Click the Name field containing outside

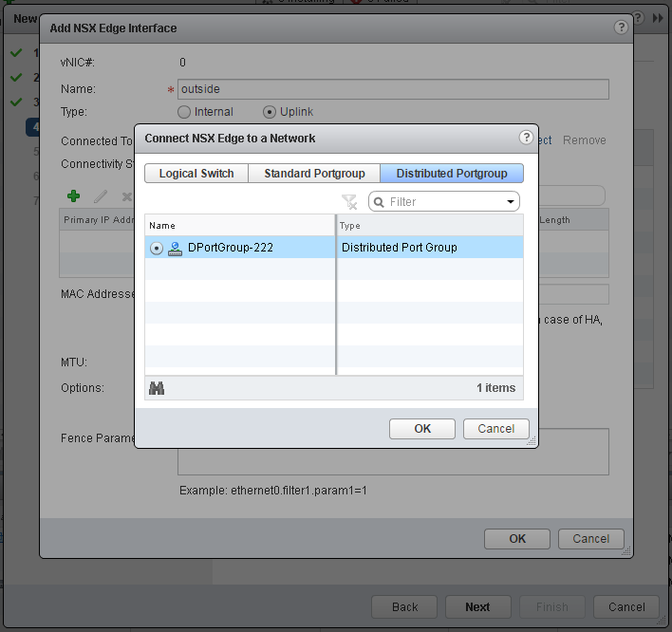pyautogui.click(x=394, y=89)
